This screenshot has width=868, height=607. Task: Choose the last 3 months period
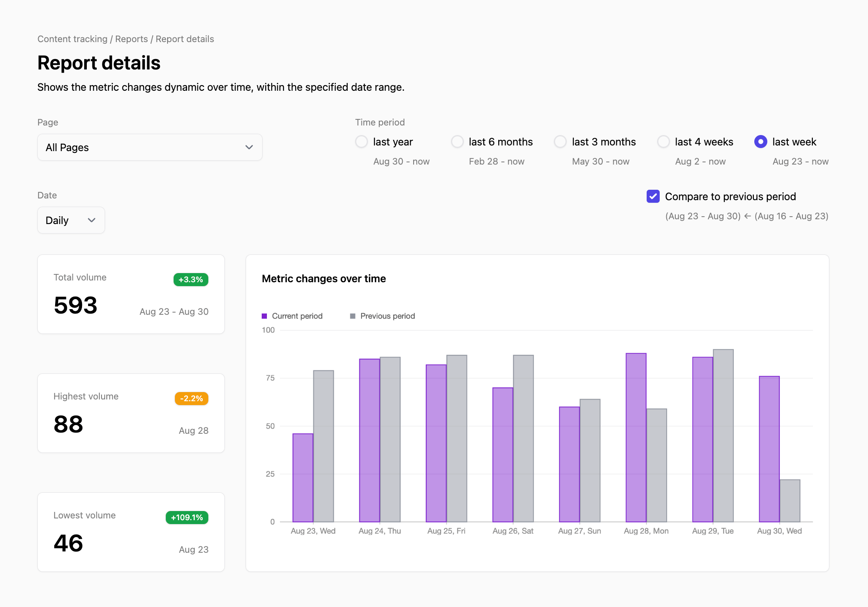tap(560, 142)
